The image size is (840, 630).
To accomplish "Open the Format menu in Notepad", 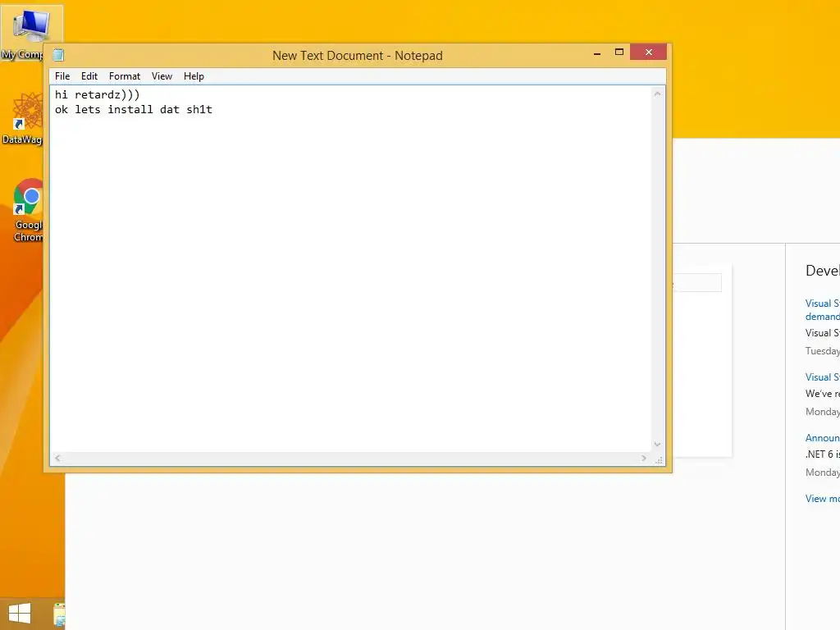I will pyautogui.click(x=125, y=76).
